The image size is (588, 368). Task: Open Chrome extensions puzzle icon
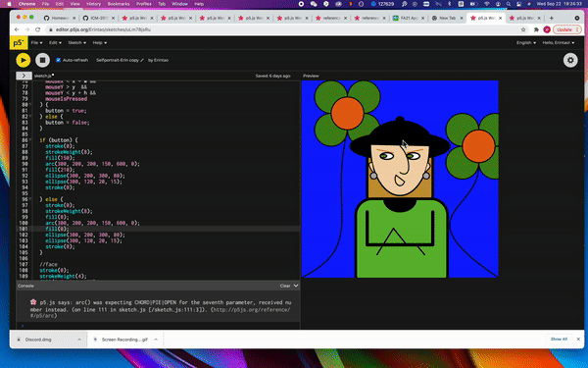coord(537,29)
